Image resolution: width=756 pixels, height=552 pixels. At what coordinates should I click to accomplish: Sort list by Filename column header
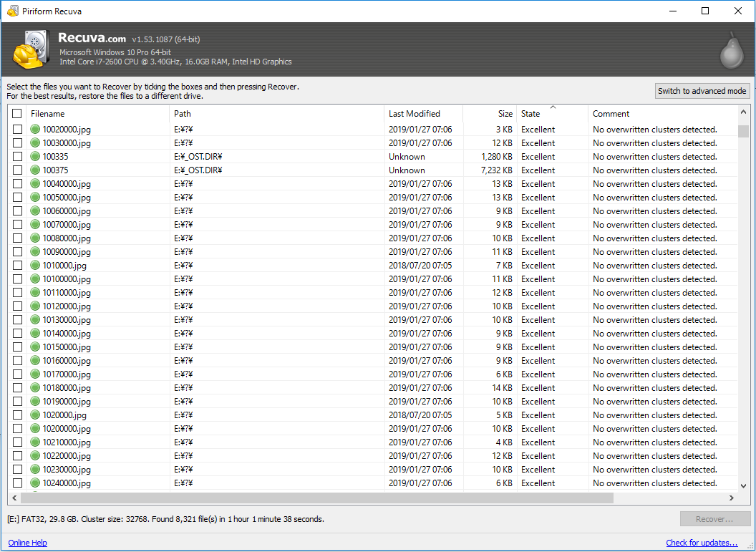pyautogui.click(x=98, y=114)
